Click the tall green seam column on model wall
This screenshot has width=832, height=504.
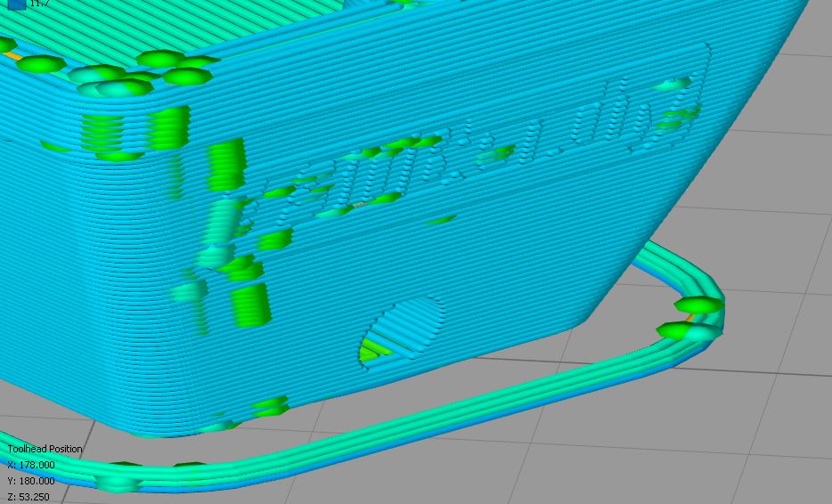point(226,166)
